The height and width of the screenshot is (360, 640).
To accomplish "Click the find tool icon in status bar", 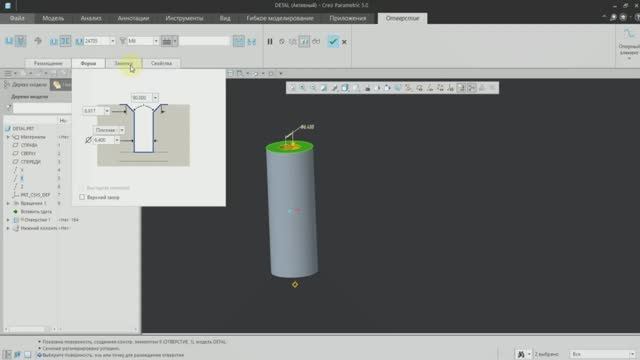I will tap(521, 354).
